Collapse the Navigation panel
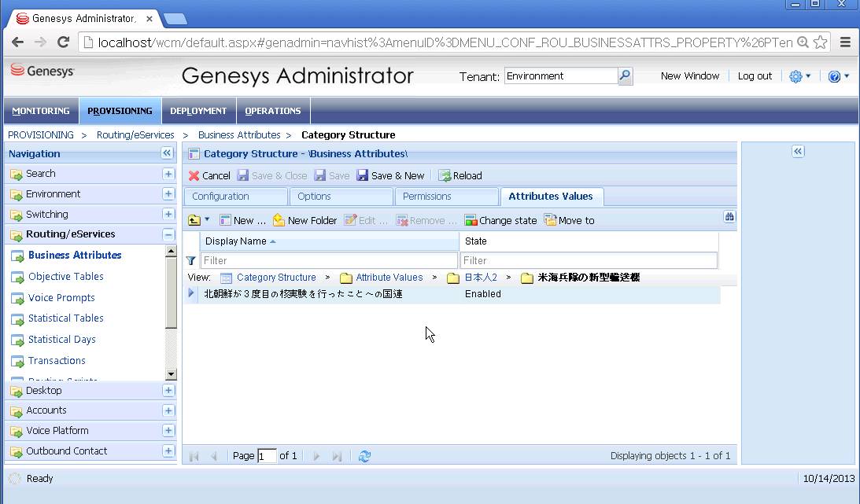Screen dimensions: 860x504 pos(167,153)
